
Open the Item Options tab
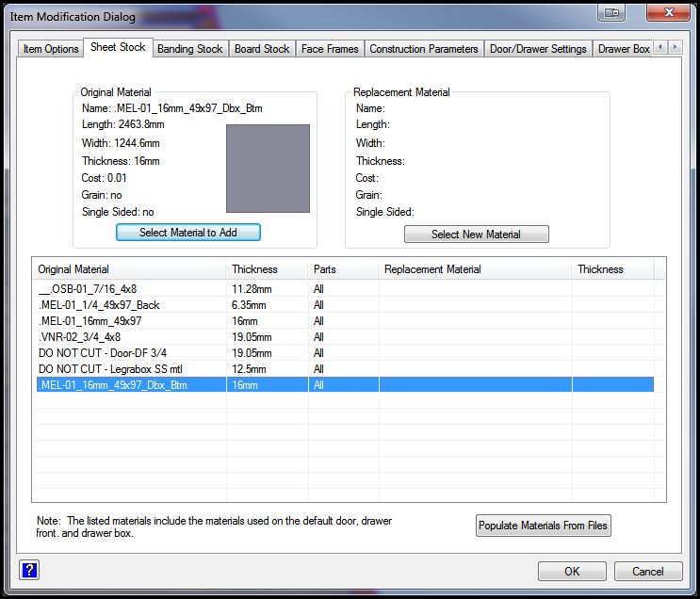51,49
